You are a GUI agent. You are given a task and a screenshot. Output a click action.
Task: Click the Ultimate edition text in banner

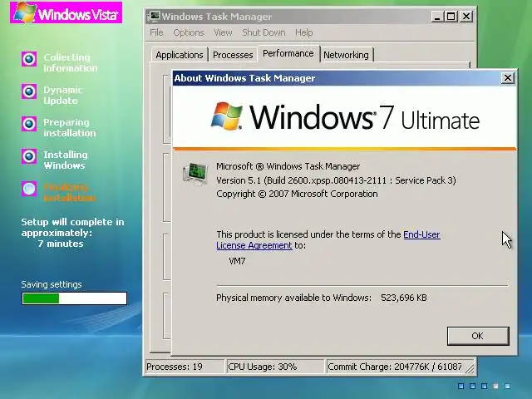pyautogui.click(x=441, y=120)
